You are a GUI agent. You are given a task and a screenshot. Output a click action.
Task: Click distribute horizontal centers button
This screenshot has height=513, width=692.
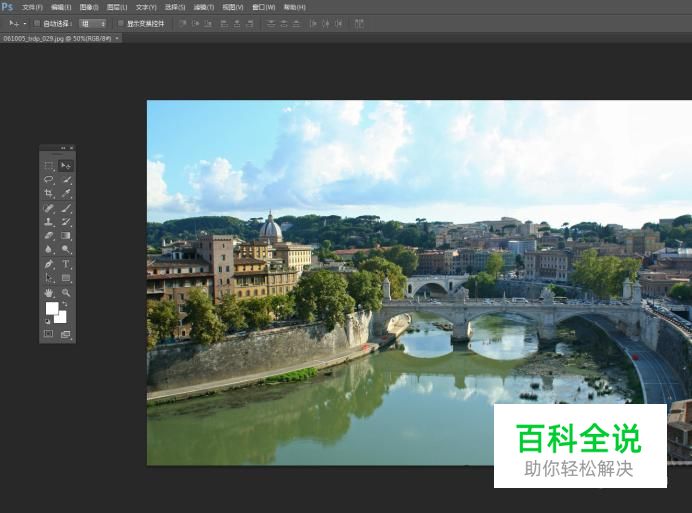click(x=326, y=23)
